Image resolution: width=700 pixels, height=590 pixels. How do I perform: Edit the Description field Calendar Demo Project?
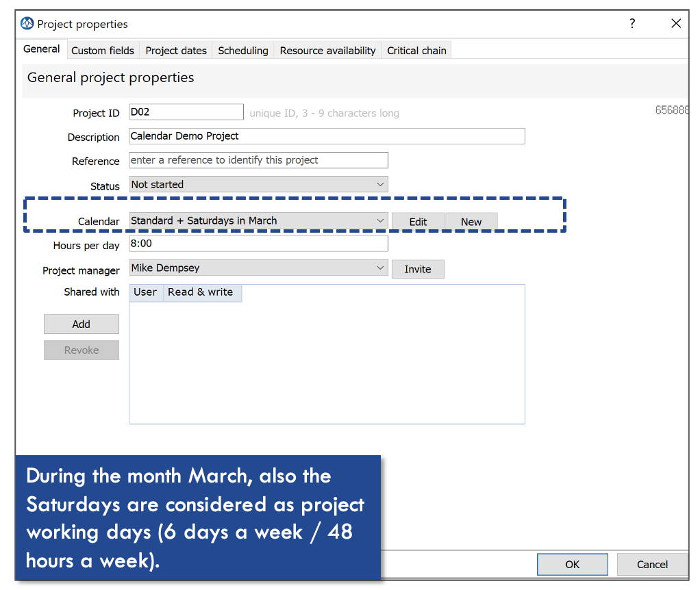327,136
